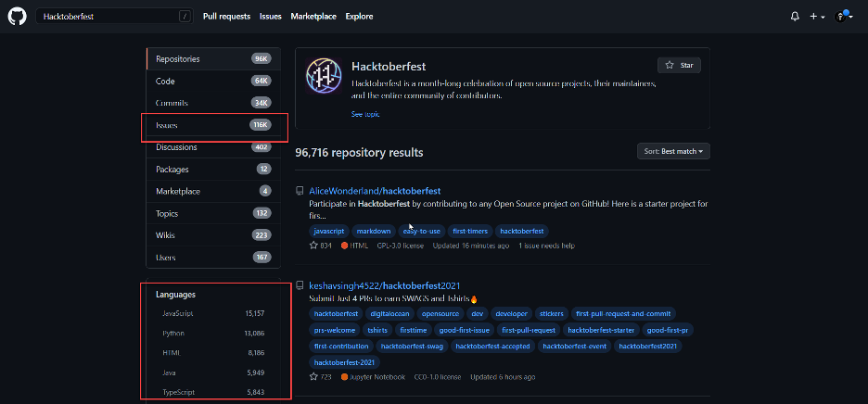
Task: Select the opensource topic tag
Action: pos(440,314)
